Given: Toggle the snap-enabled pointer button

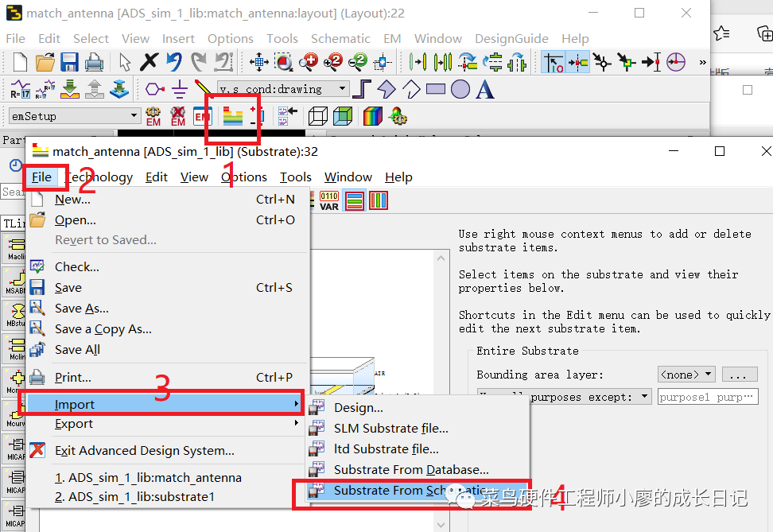Looking at the screenshot, I should point(554,62).
